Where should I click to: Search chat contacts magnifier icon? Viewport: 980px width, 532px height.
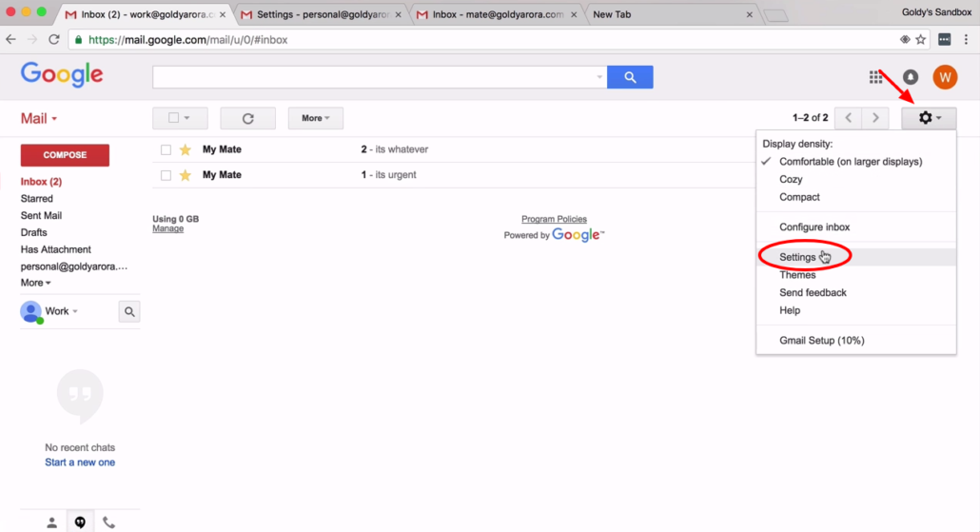tap(129, 311)
